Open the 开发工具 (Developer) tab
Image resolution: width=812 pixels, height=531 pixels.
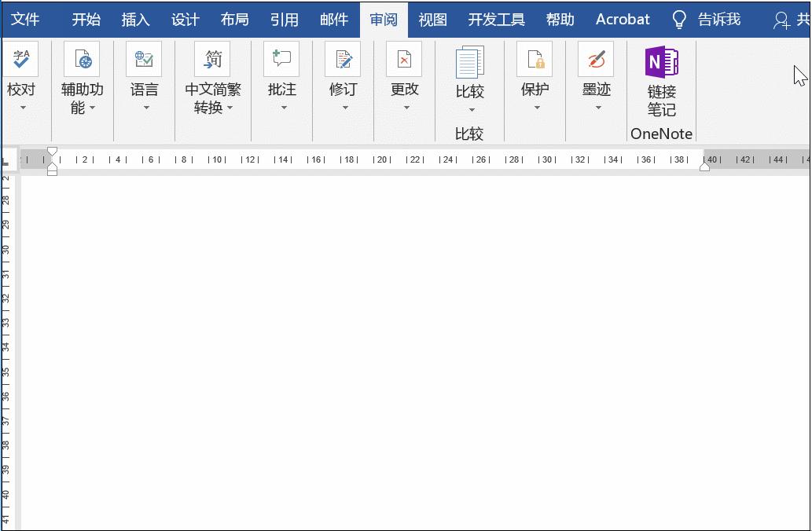click(496, 19)
